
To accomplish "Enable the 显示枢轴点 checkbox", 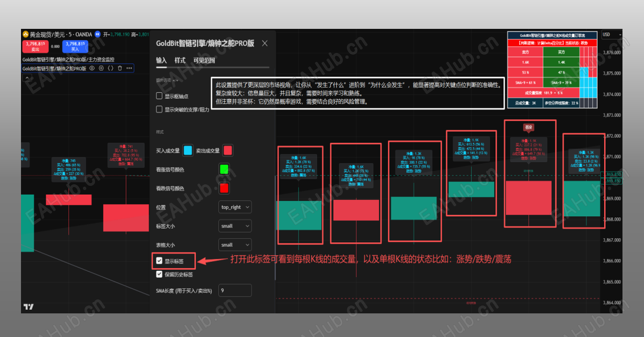I will [x=160, y=96].
